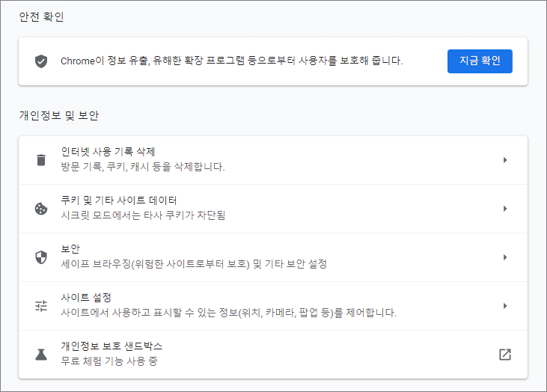Image resolution: width=547 pixels, height=392 pixels.
Task: Click description 방문 기록, 쿠키, 캐시 등을 삭제합니다.
Action: point(143,167)
